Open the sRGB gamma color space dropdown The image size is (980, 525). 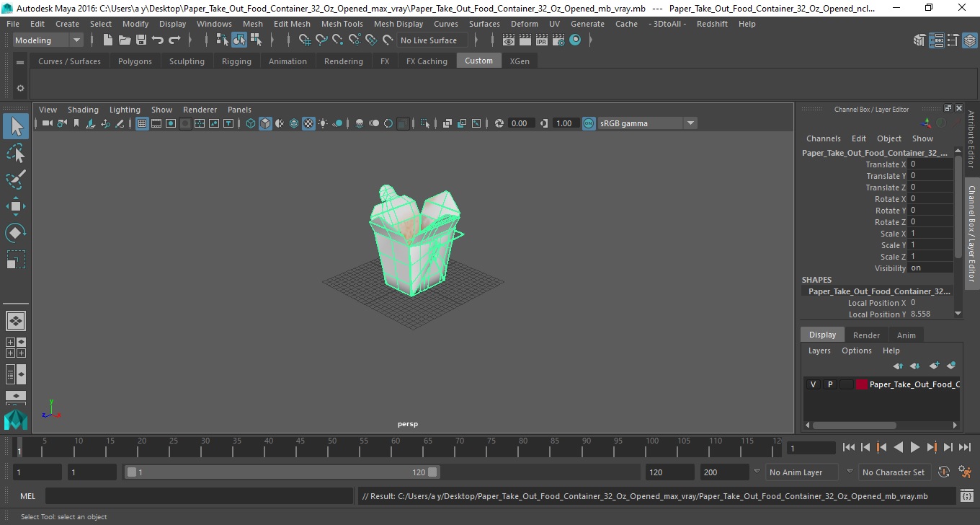(646, 123)
